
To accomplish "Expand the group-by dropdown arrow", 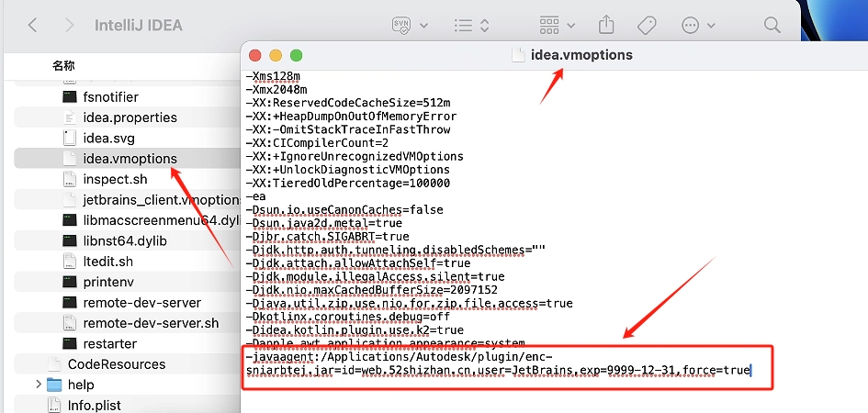I will pos(570,26).
